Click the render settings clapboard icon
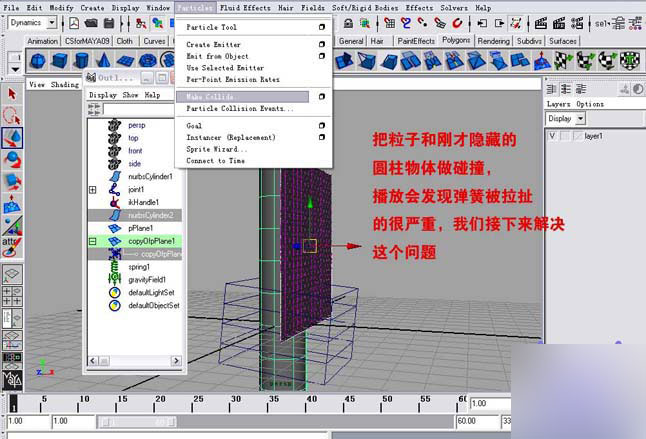 [577, 23]
